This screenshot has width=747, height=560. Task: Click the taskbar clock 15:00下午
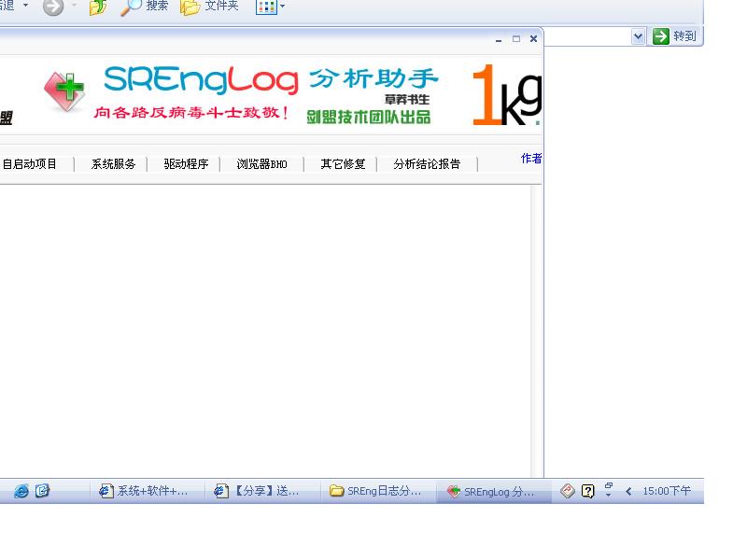pos(667,491)
